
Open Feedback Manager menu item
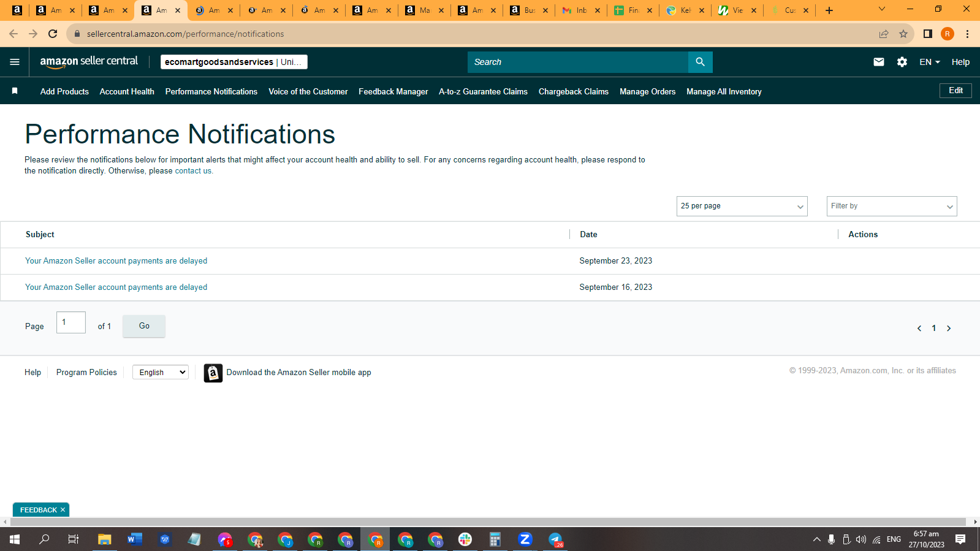click(393, 91)
